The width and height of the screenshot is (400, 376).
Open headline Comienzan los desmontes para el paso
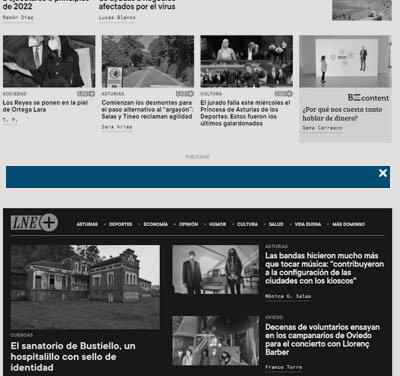[147, 109]
